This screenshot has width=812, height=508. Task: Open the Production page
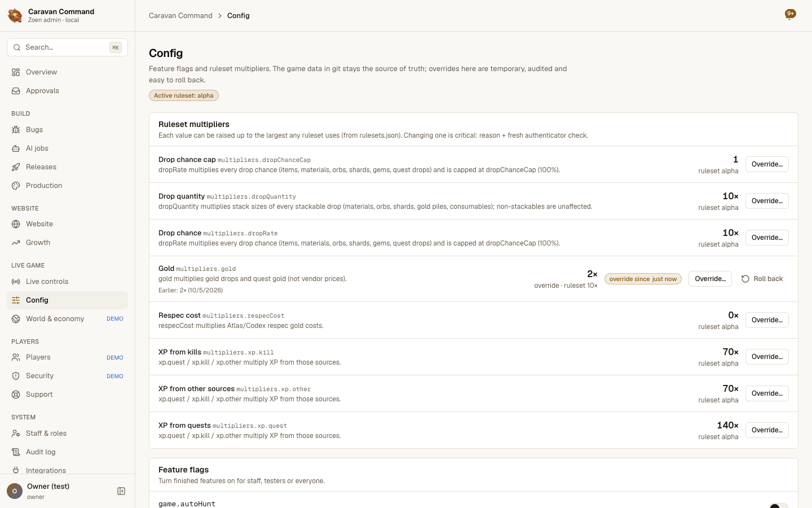coord(67,186)
